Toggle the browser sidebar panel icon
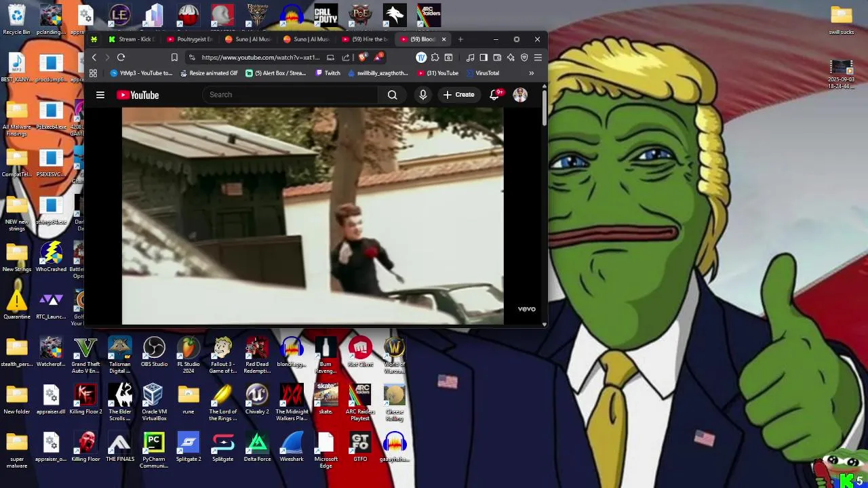This screenshot has height=488, width=868. [484, 58]
